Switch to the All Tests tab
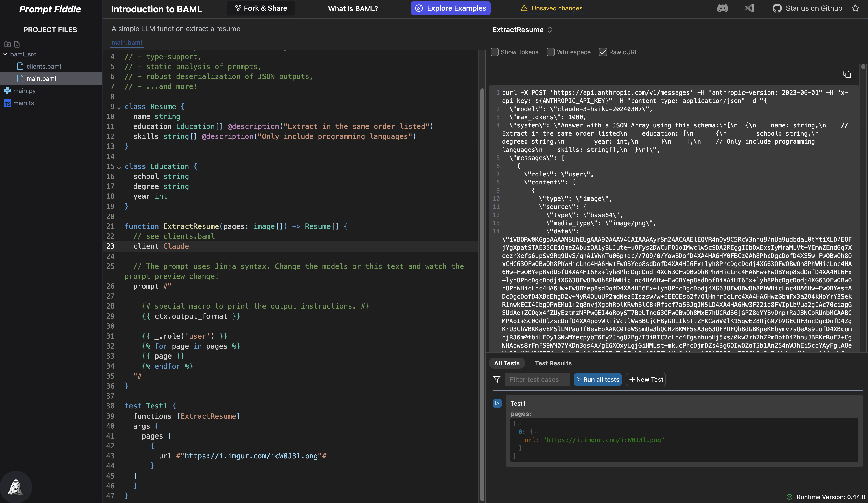868x503 pixels. 507,363
